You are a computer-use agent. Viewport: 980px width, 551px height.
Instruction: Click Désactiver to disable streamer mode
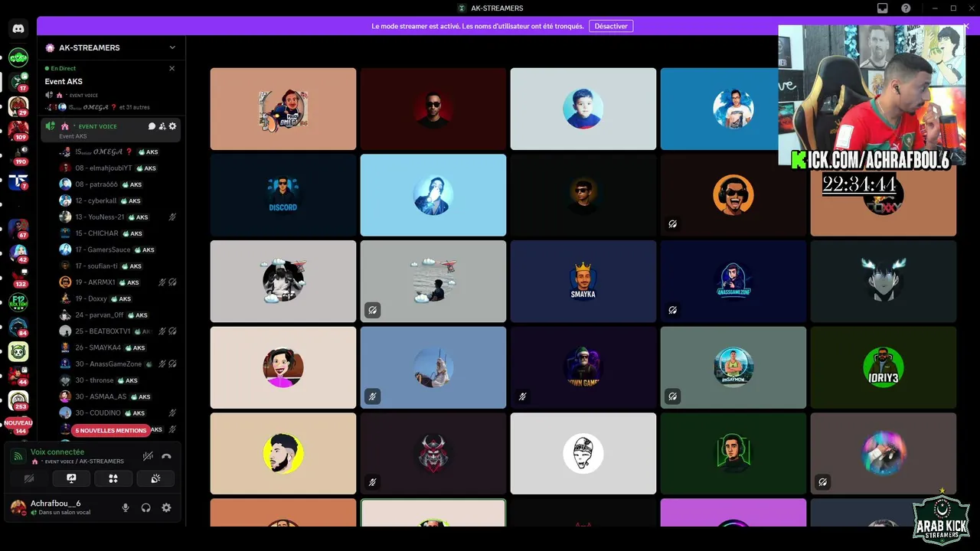pyautogui.click(x=611, y=26)
